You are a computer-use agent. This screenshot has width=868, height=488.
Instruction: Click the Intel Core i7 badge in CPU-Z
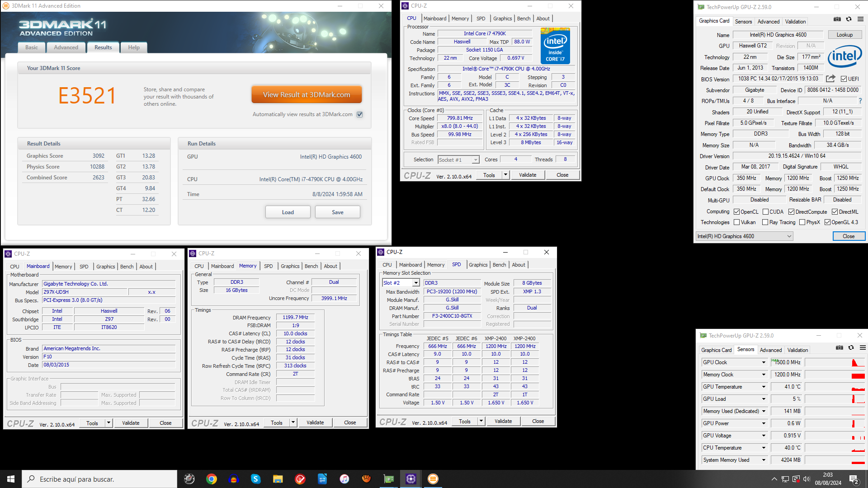(x=555, y=46)
